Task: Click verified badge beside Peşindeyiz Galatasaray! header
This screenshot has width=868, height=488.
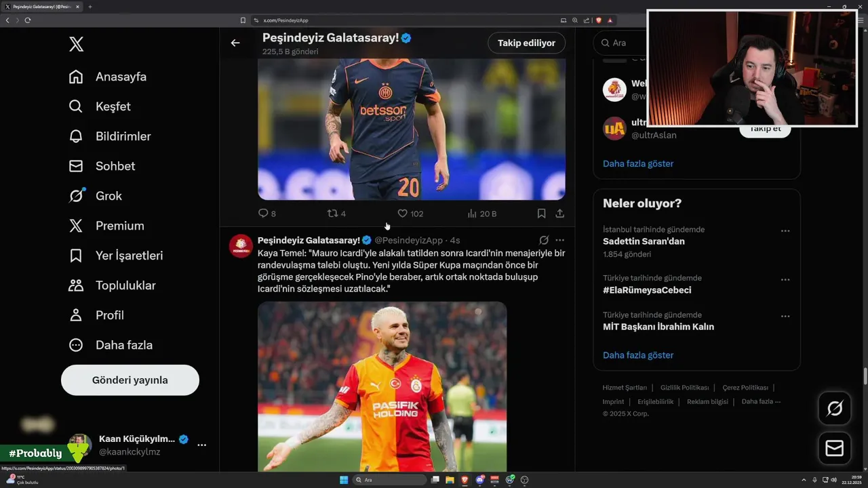Action: tap(406, 38)
